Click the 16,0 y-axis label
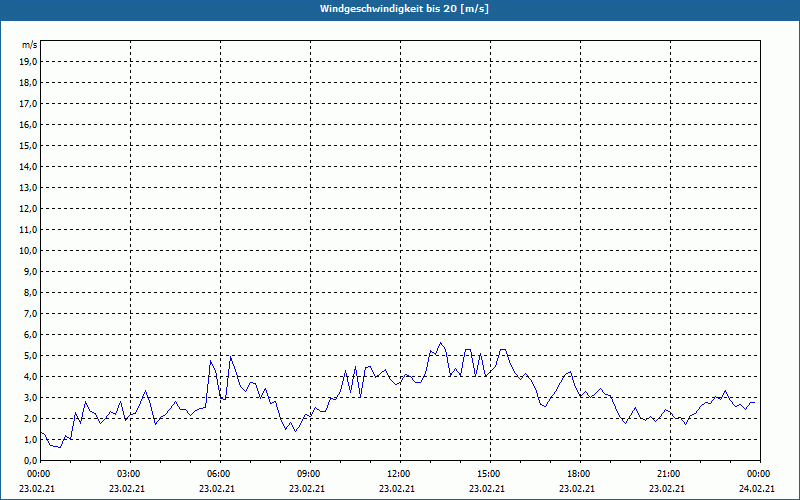This screenshot has width=800, height=500. coord(29,124)
